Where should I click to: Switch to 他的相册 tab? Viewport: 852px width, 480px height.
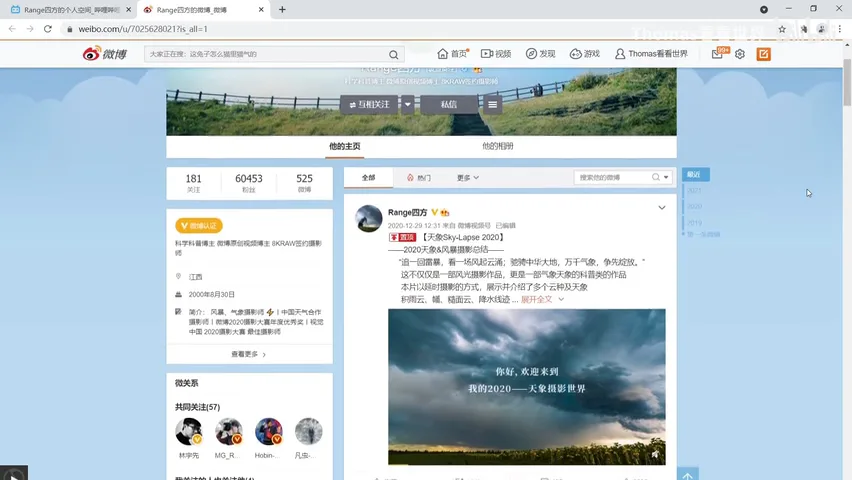[x=498, y=146]
